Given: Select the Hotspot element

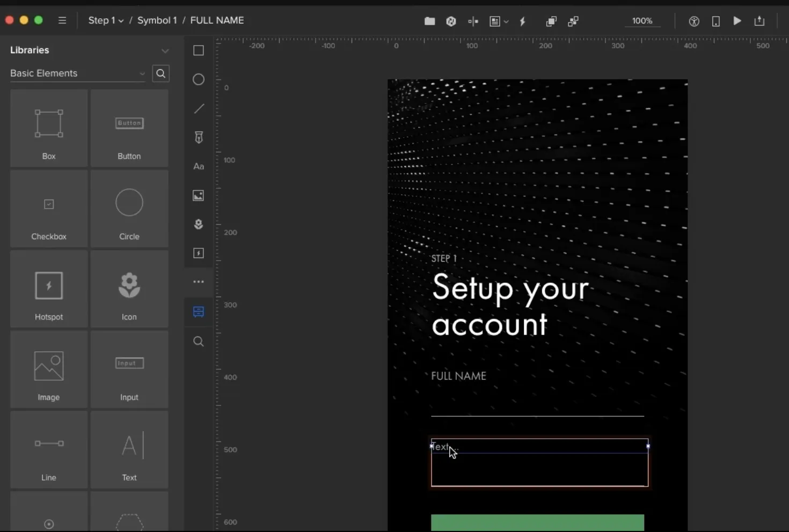Looking at the screenshot, I should (49, 289).
